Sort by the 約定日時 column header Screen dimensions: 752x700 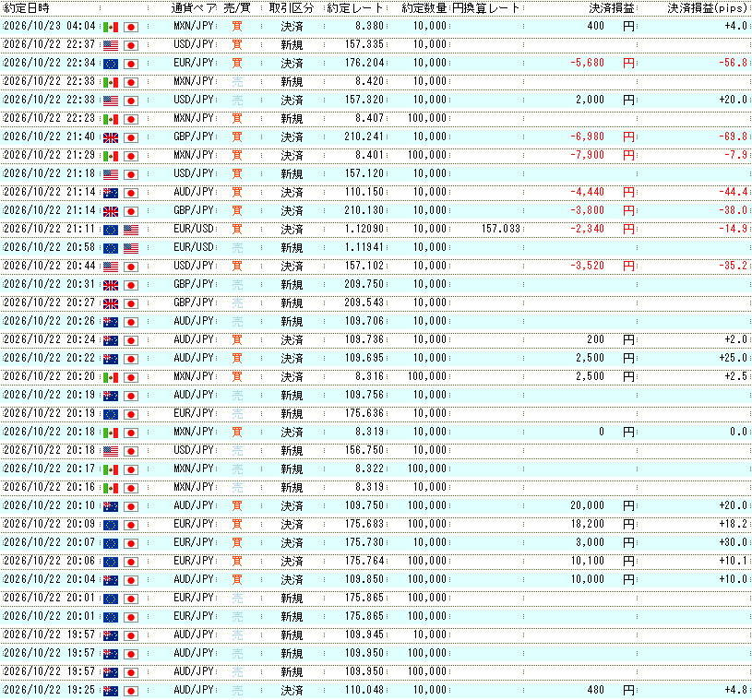point(27,8)
